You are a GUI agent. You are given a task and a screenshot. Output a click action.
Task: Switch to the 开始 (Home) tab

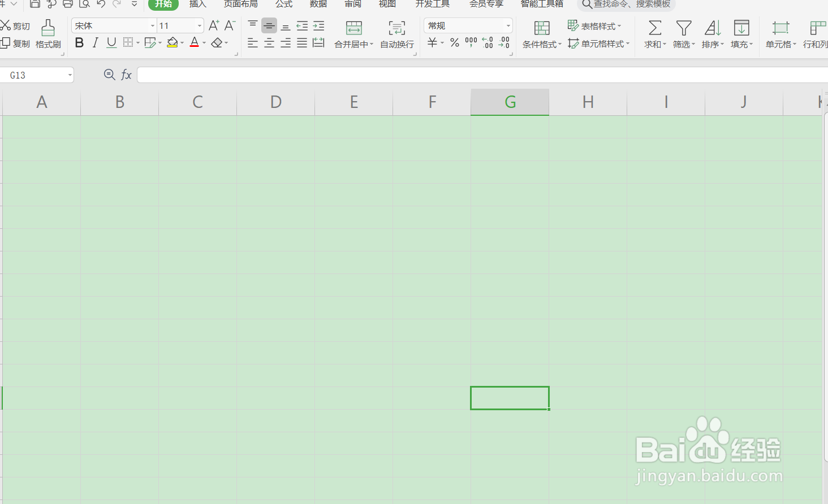click(163, 4)
